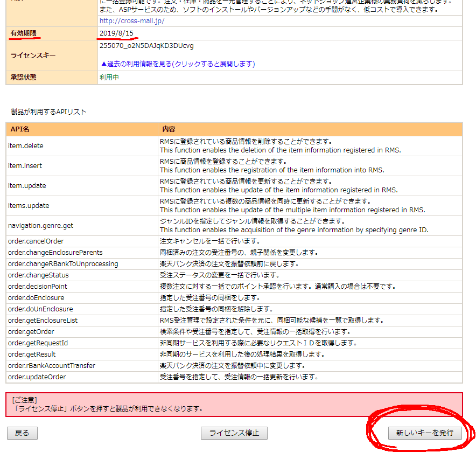Click the navigation.genre.get API entry

coord(40,225)
